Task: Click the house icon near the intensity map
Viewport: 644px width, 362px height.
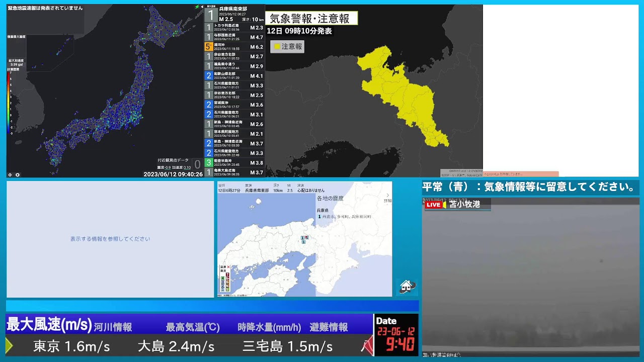Action: 407,287
